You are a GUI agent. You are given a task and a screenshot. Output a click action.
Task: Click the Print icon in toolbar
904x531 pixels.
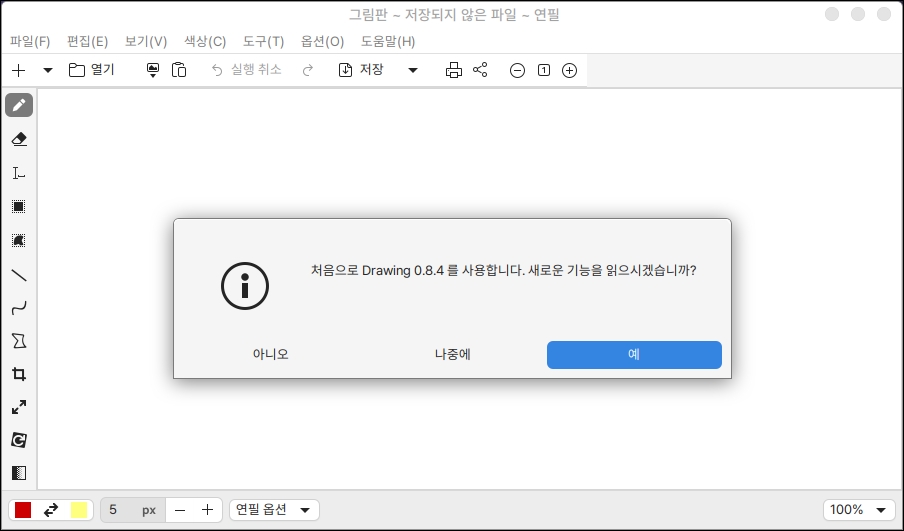coord(454,70)
